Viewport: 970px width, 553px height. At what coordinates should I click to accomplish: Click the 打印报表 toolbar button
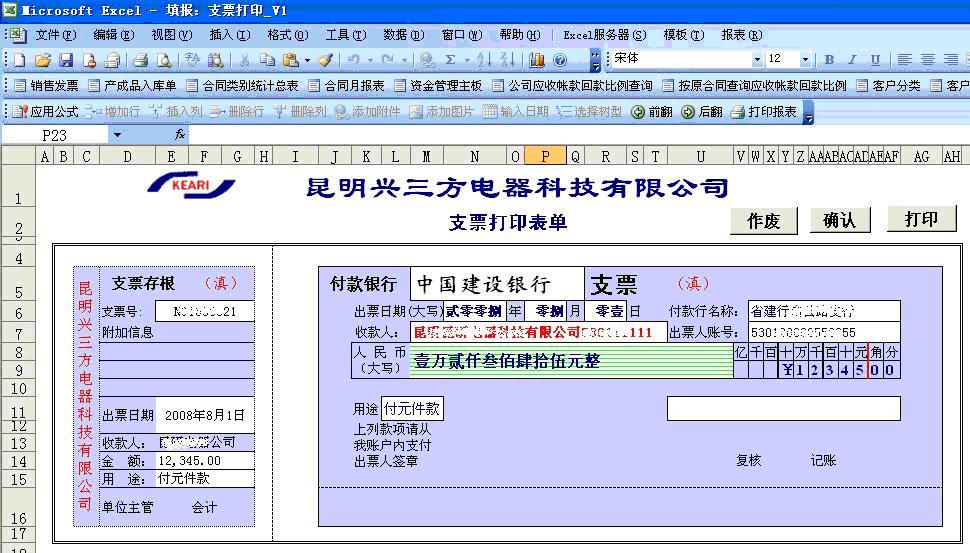pos(765,112)
